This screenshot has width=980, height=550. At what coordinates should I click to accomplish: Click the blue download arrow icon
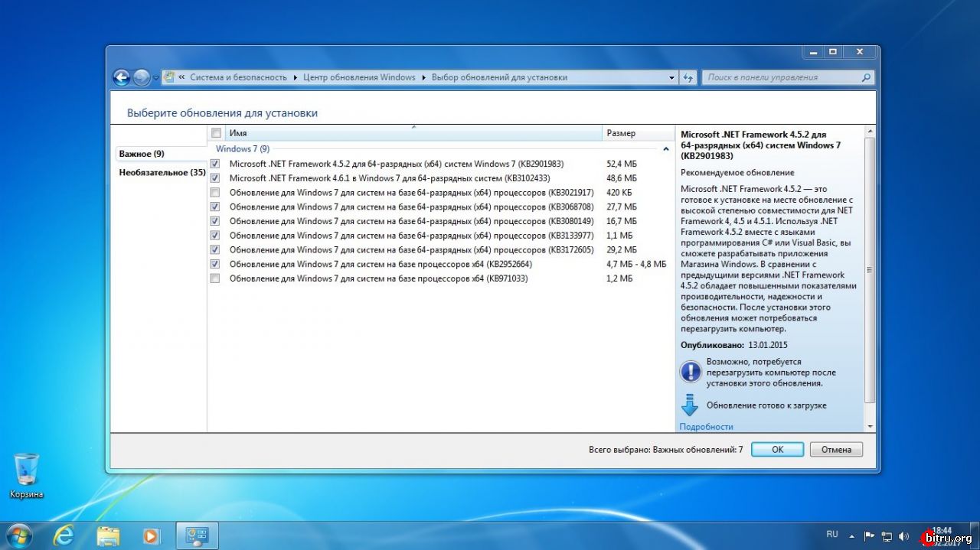pyautogui.click(x=690, y=405)
